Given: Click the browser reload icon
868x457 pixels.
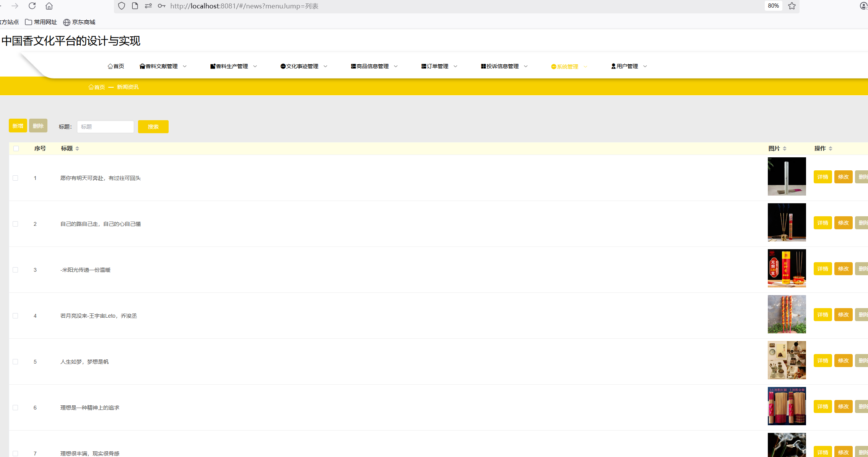Looking at the screenshot, I should 32,6.
